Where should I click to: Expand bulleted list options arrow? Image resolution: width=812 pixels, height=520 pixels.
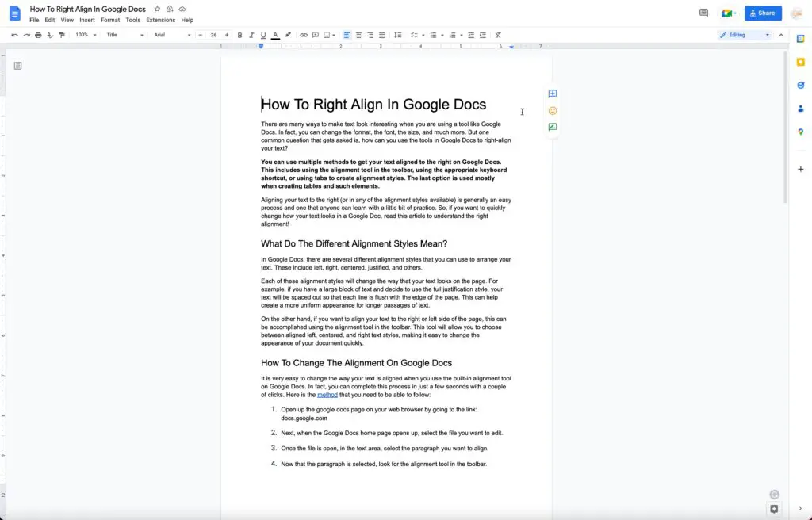click(442, 35)
